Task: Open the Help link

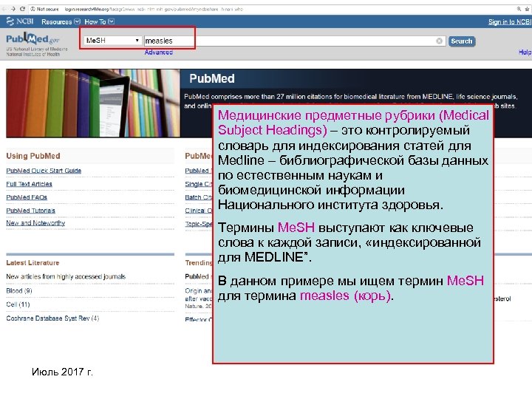Action: (x=525, y=52)
